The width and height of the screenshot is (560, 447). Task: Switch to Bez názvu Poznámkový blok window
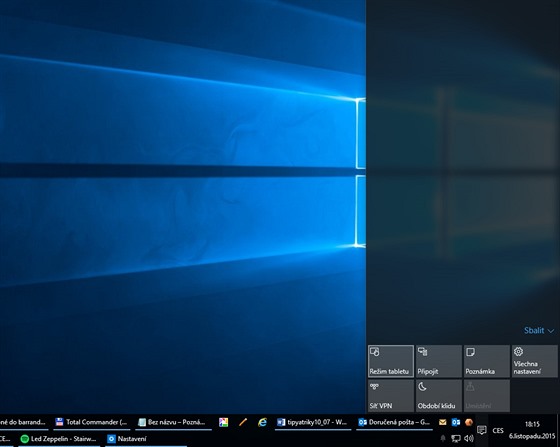pos(173,422)
